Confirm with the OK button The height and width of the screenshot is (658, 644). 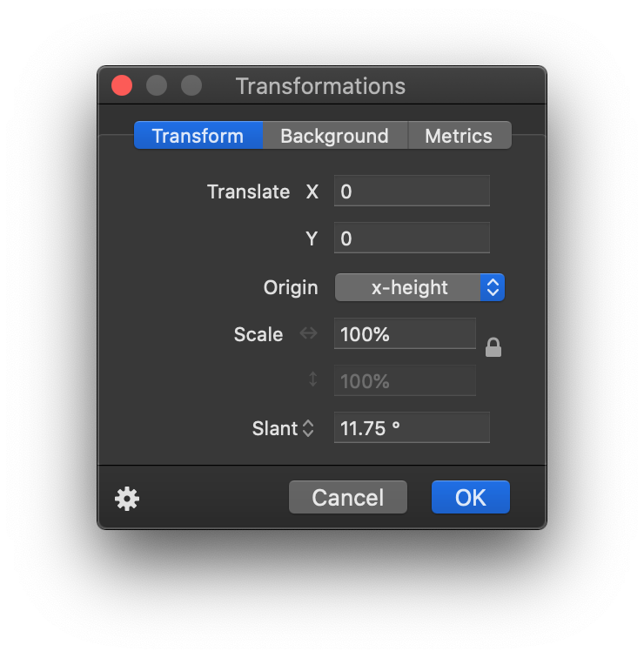point(470,497)
